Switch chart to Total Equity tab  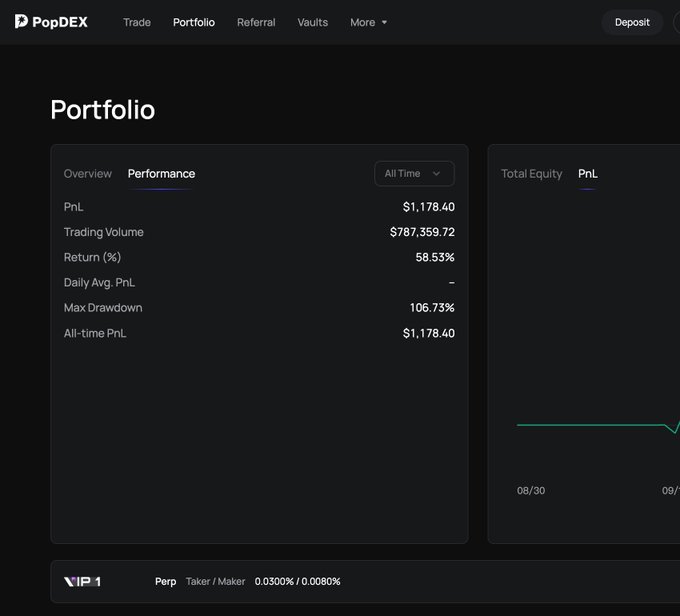tap(532, 174)
